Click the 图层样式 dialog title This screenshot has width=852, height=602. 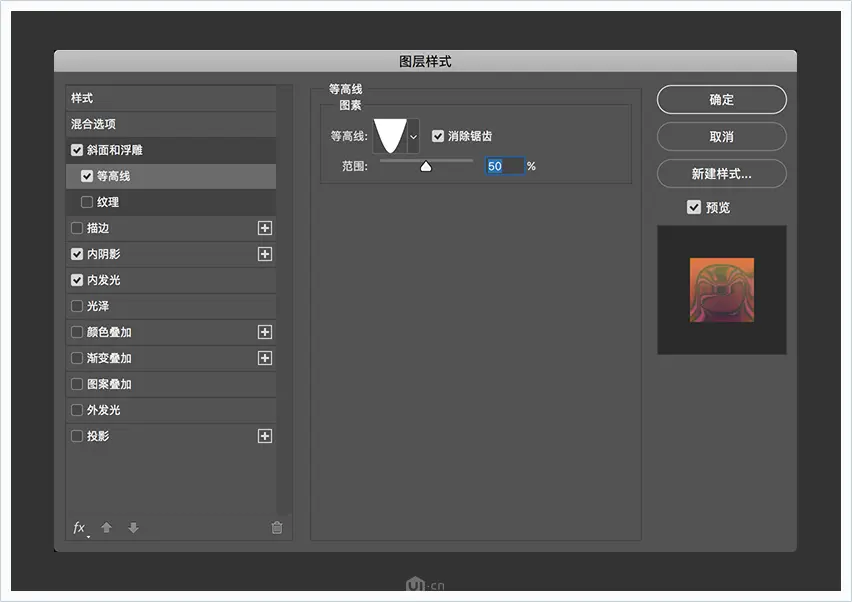pos(425,61)
